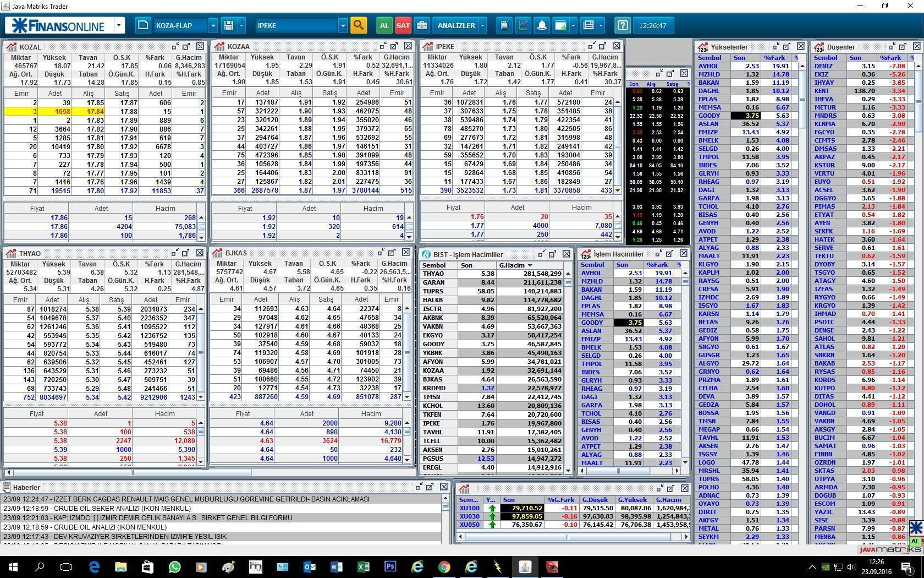This screenshot has height=578, width=924.
Task: Open Google Chrome from the taskbar
Action: coord(444,566)
